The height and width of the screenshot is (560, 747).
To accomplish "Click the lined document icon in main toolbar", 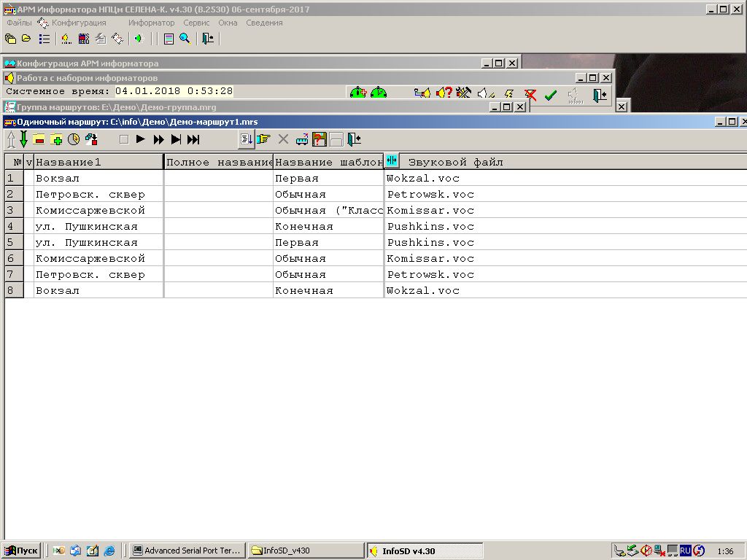I will [x=169, y=39].
